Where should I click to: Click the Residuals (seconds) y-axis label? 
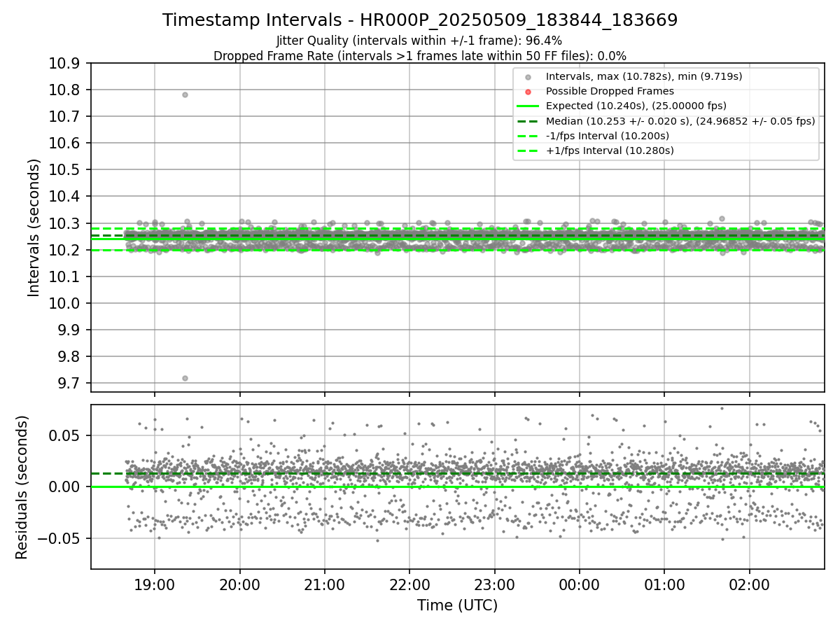point(22,487)
